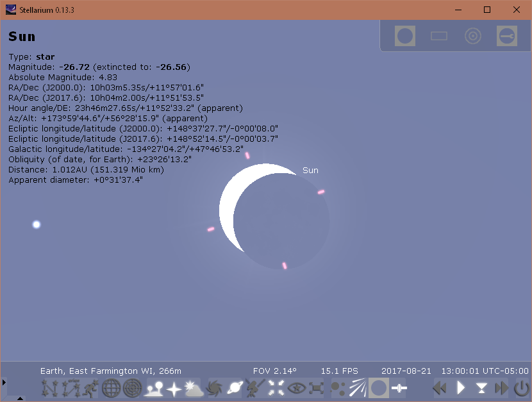Toggle full-screen mode
Image resolution: width=532 pixels, height=402 pixels.
(316, 388)
